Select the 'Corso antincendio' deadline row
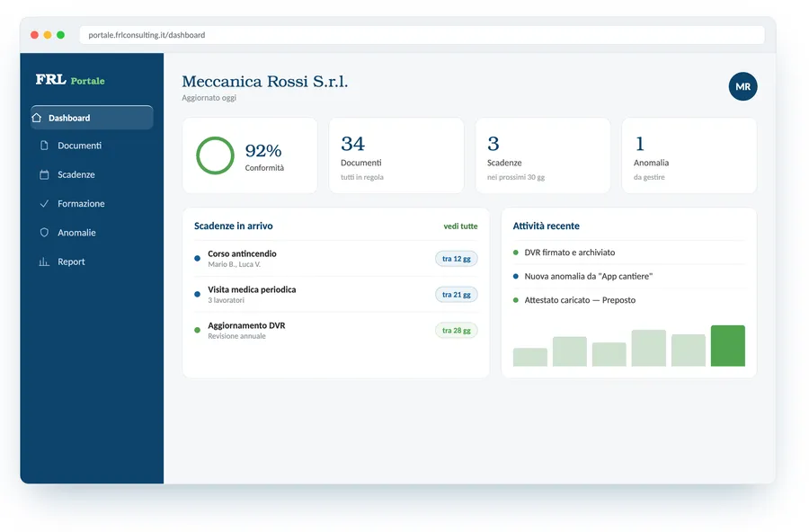The image size is (809, 532). [x=336, y=259]
